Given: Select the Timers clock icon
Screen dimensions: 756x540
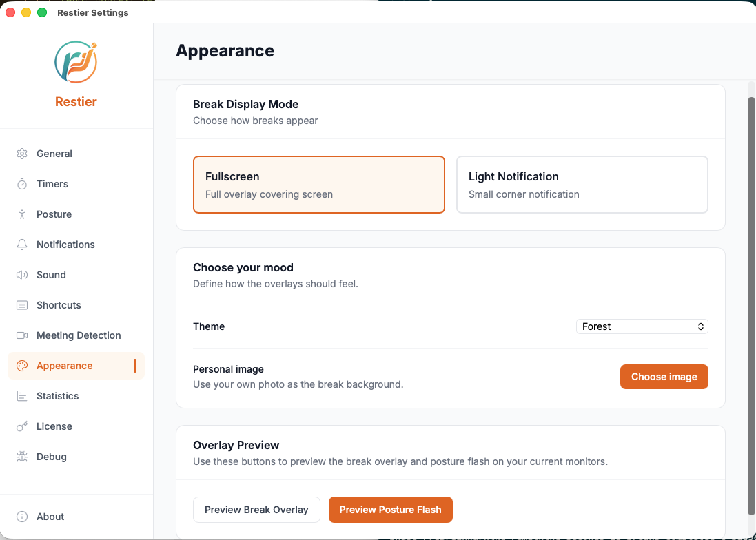Looking at the screenshot, I should coord(21,184).
